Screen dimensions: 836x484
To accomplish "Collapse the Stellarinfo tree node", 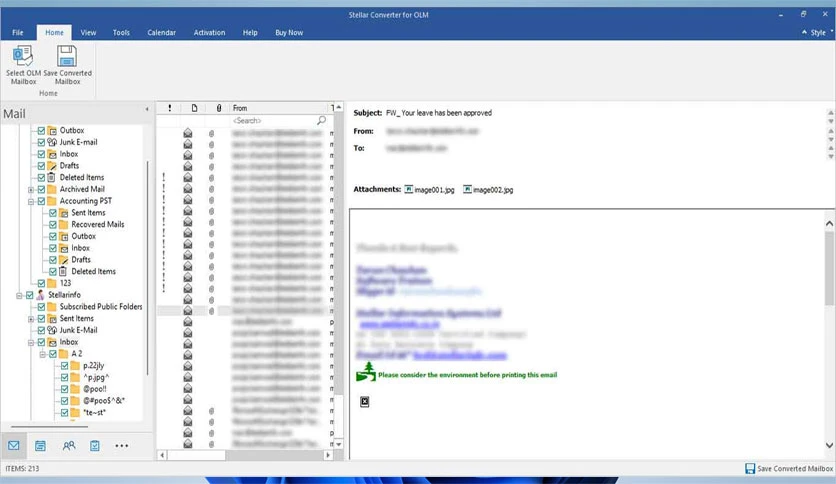I will 19,295.
